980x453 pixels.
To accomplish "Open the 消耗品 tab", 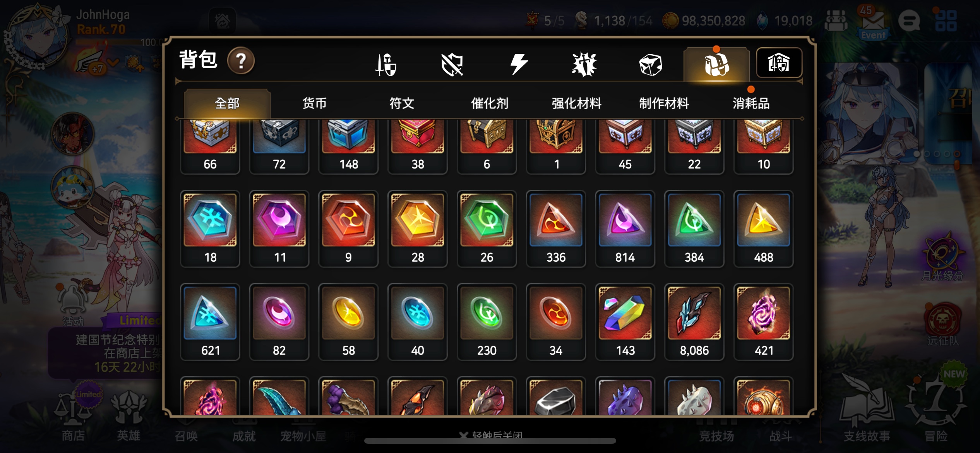I will [751, 103].
